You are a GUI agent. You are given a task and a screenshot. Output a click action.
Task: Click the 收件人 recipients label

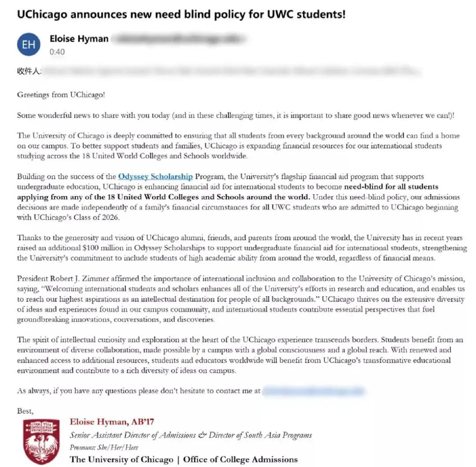click(x=29, y=71)
